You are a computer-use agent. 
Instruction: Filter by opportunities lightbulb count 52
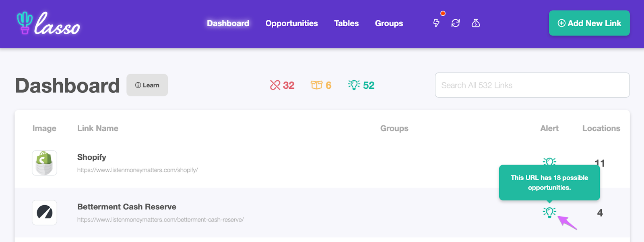click(361, 85)
